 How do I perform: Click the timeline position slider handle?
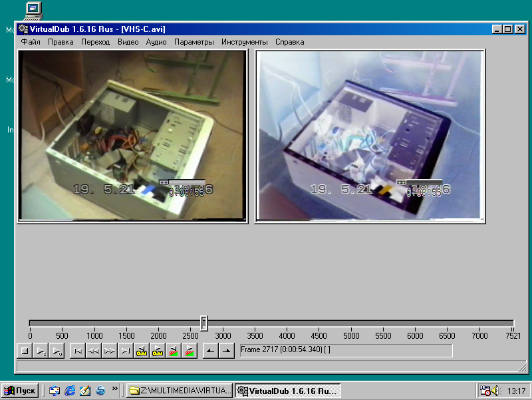point(204,323)
